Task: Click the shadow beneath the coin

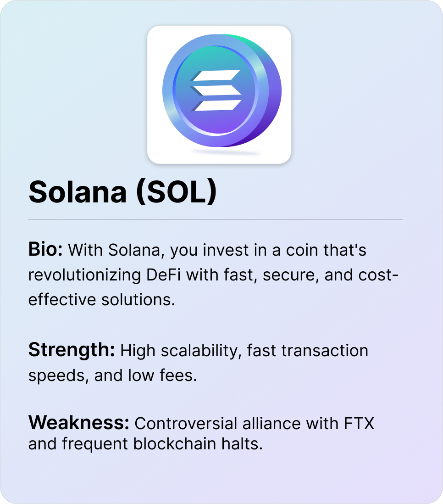Action: coord(219,151)
